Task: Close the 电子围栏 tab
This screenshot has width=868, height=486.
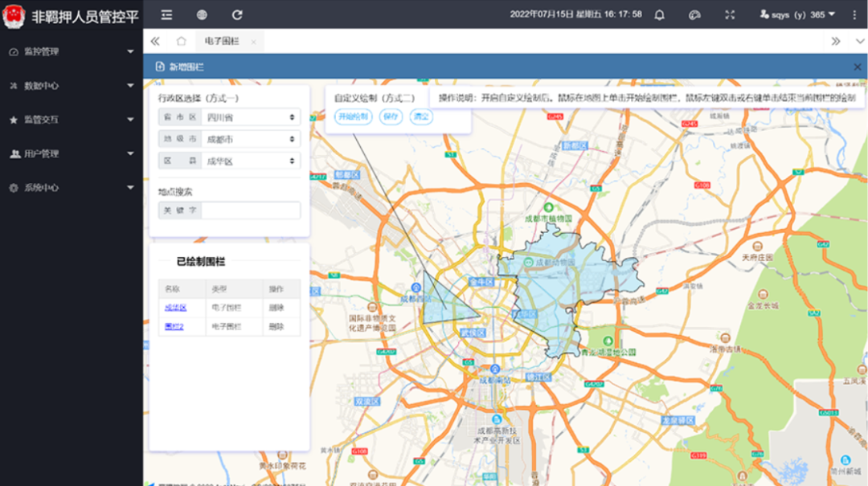Action: pos(253,42)
